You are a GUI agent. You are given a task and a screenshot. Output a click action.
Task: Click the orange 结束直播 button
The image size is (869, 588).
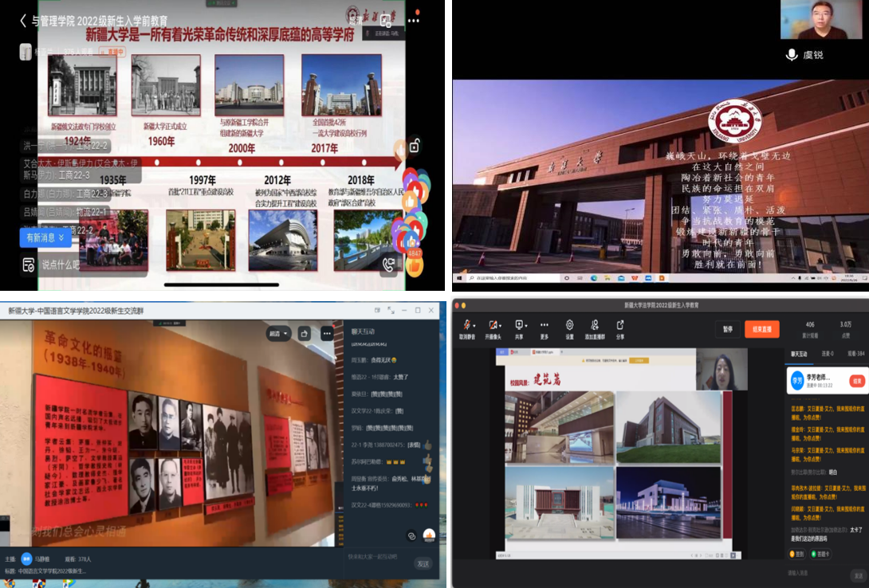point(762,329)
